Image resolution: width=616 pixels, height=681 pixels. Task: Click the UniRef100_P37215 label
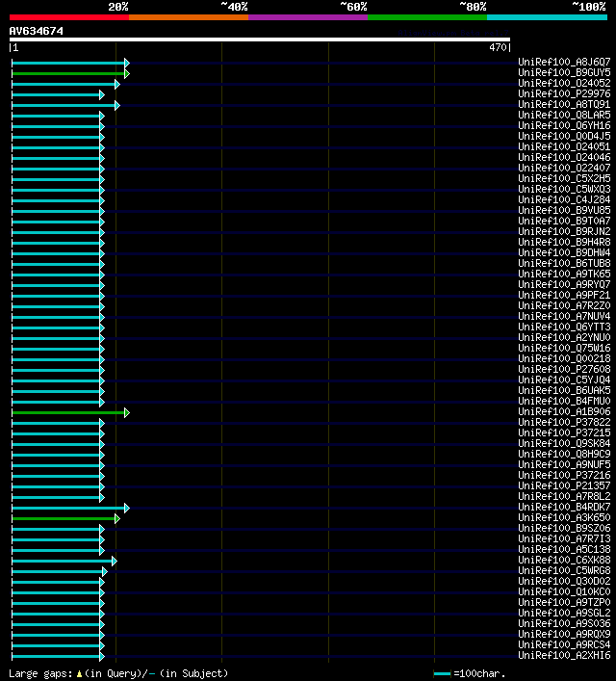click(564, 432)
